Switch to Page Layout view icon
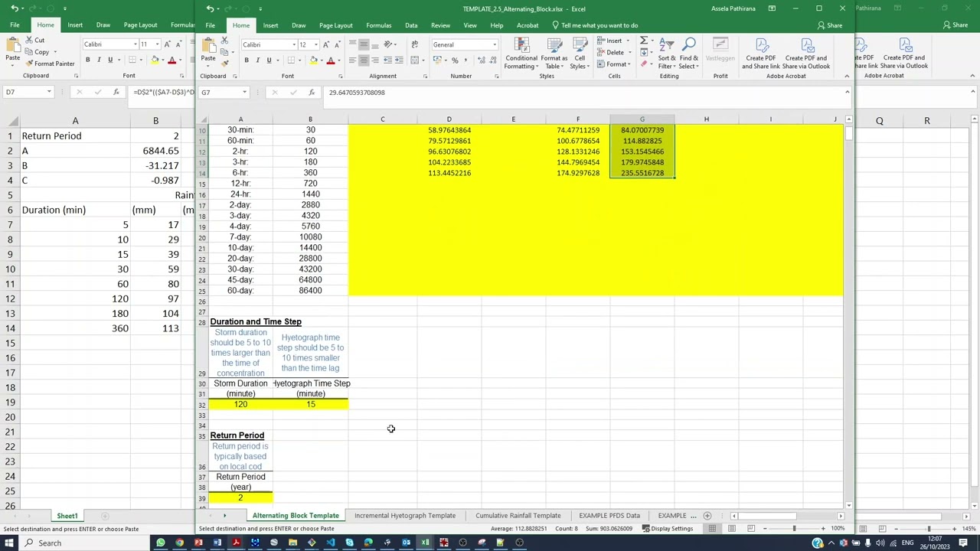980x551 pixels. point(732,529)
